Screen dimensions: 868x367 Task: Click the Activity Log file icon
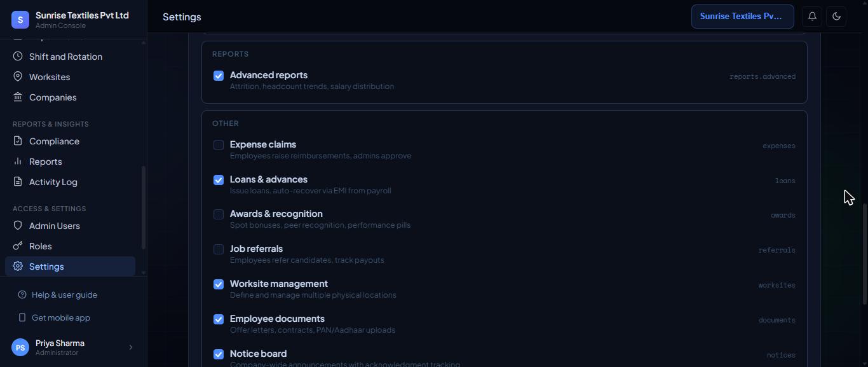(18, 182)
